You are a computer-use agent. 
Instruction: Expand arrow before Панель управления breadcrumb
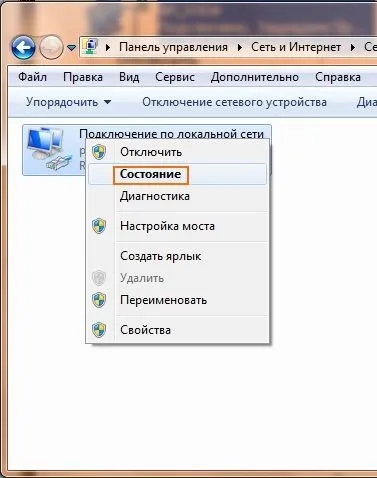[x=108, y=48]
